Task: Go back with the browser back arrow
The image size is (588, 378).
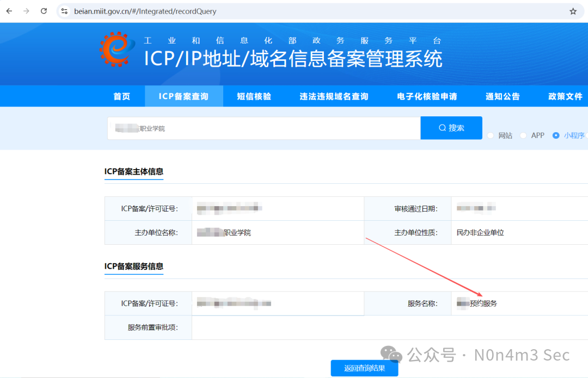Action: tap(9, 11)
